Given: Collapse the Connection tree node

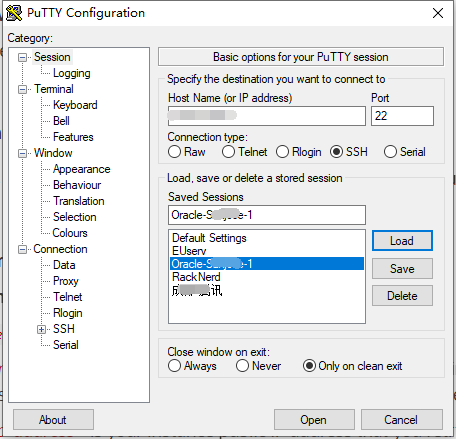Looking at the screenshot, I should pyautogui.click(x=22, y=249).
